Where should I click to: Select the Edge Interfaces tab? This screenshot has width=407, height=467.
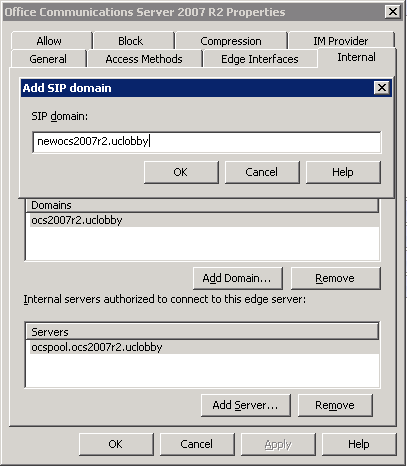260,59
